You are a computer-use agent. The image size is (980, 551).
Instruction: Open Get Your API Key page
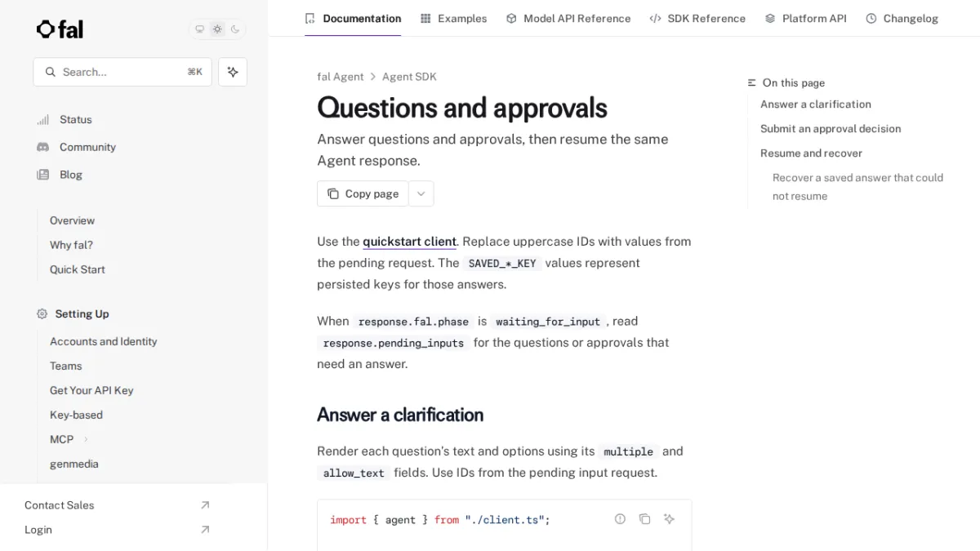(91, 390)
